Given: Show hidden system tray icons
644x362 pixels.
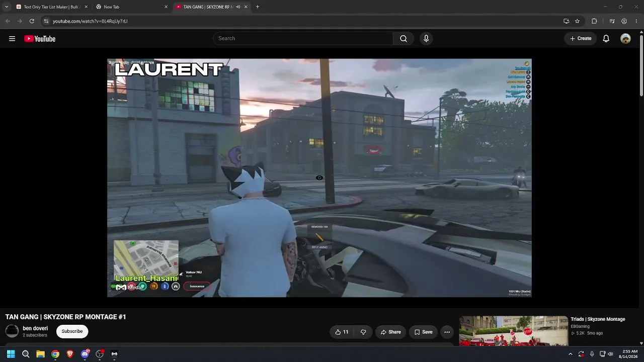Looking at the screenshot, I should click(571, 354).
